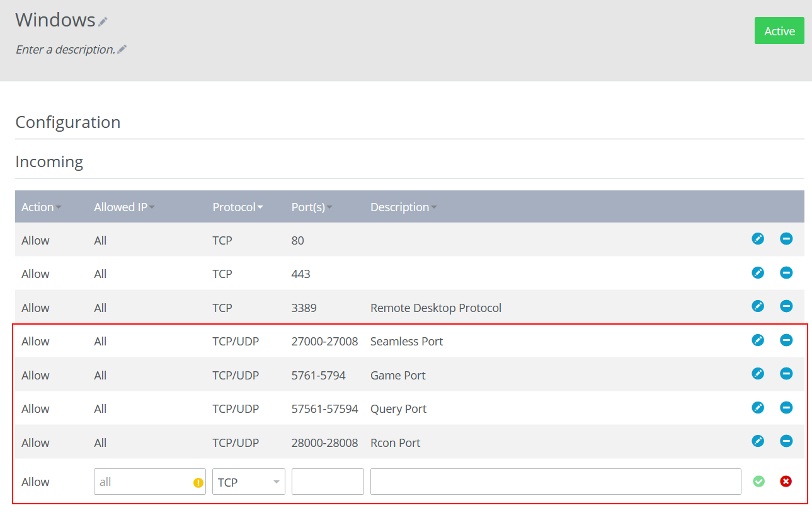This screenshot has height=515, width=812.
Task: Cancel new rule with red X
Action: point(786,482)
